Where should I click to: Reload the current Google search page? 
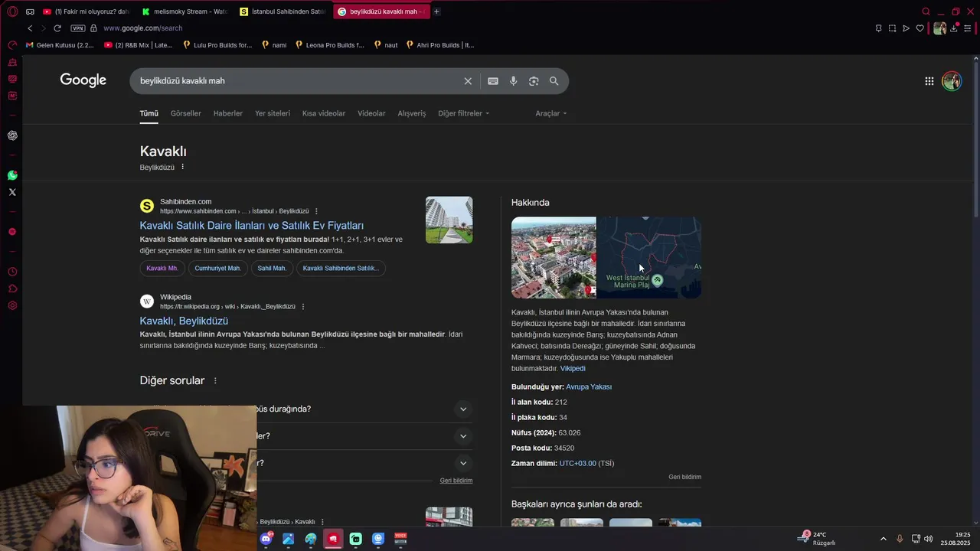tap(57, 28)
